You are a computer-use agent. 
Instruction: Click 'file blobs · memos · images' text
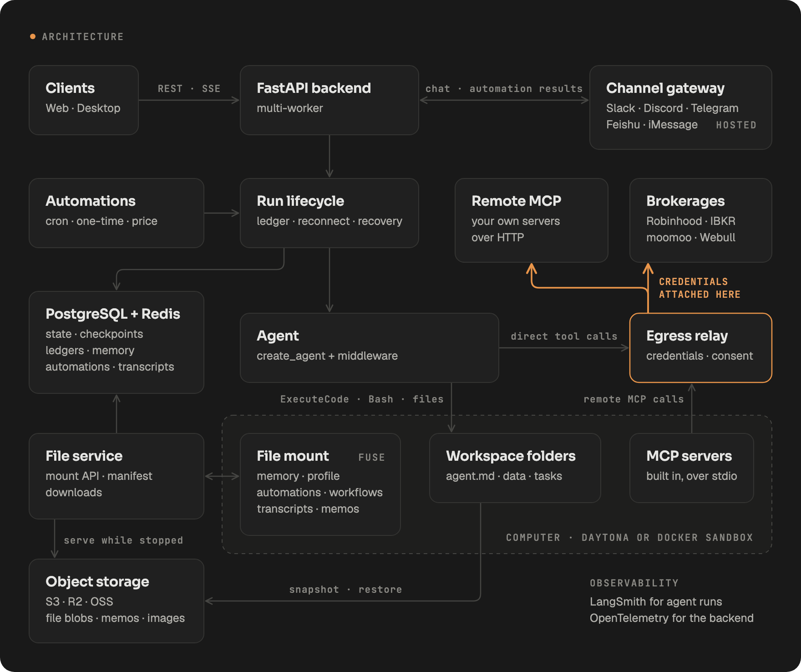(x=115, y=618)
